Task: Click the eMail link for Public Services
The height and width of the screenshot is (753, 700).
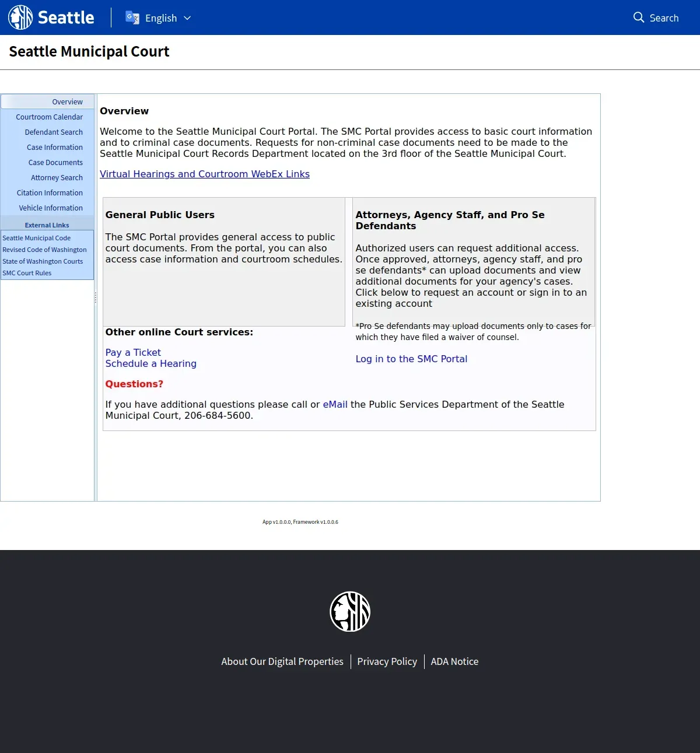Action: [x=335, y=404]
